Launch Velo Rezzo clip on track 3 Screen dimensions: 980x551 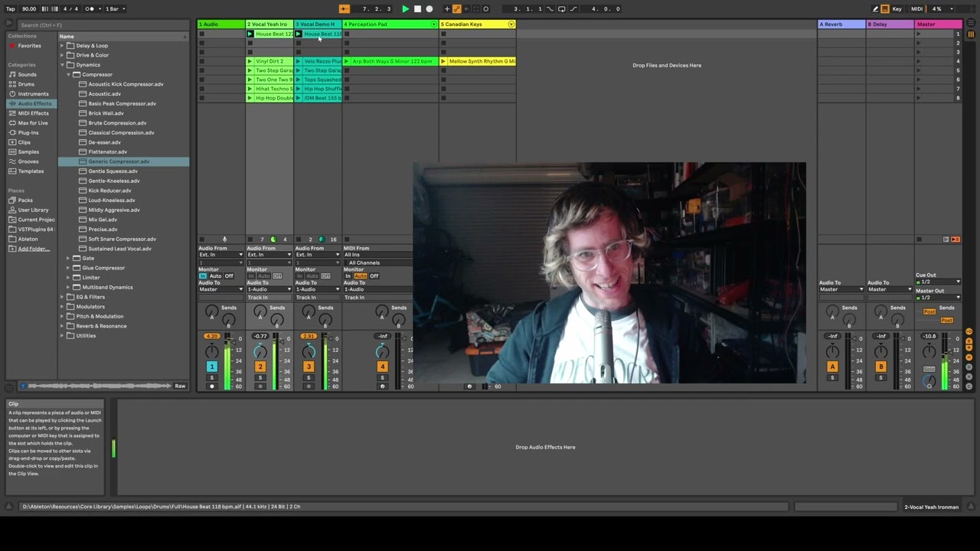299,61
